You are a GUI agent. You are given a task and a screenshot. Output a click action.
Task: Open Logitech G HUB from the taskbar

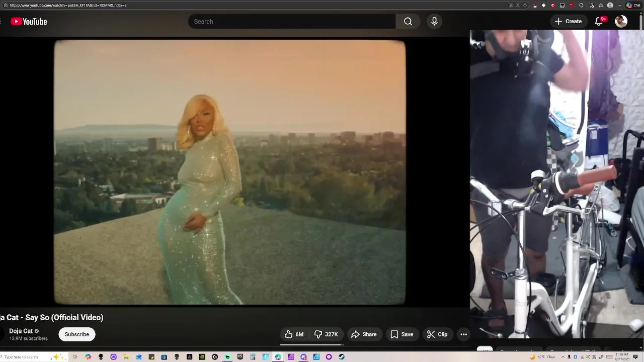tap(215, 357)
